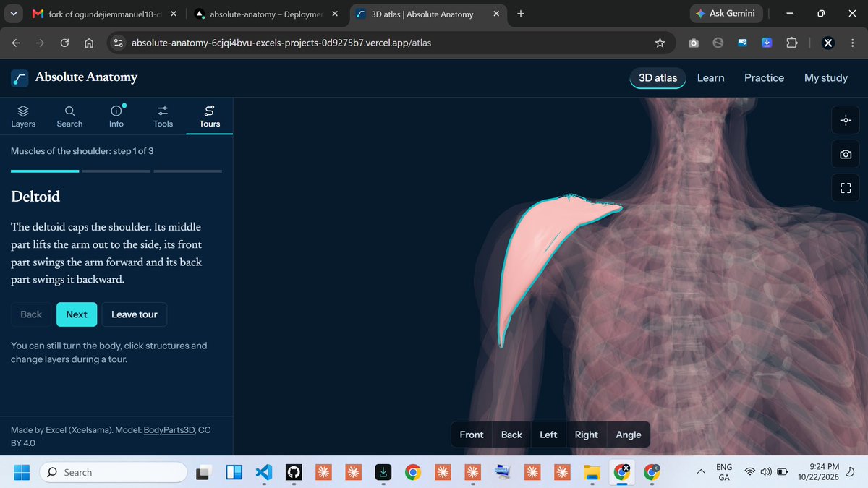Advance the tour with the Next button
Image resolution: width=868 pixels, height=488 pixels.
coord(77,314)
